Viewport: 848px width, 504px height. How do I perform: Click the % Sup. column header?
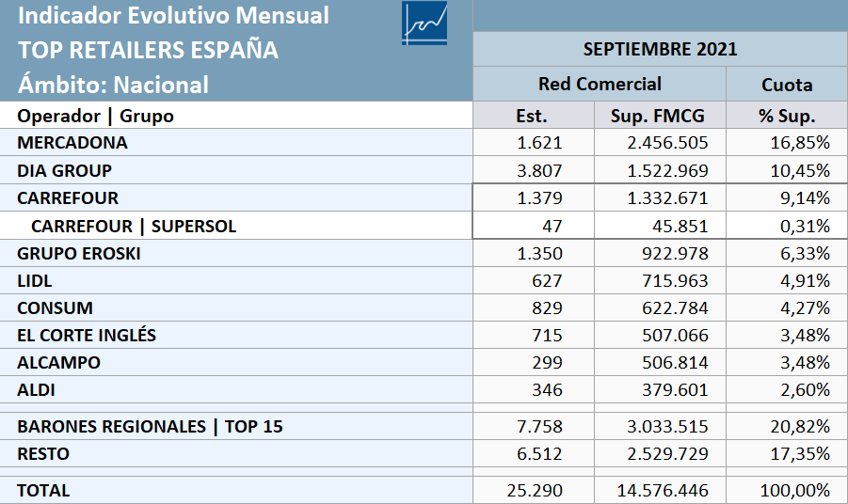tap(787, 116)
